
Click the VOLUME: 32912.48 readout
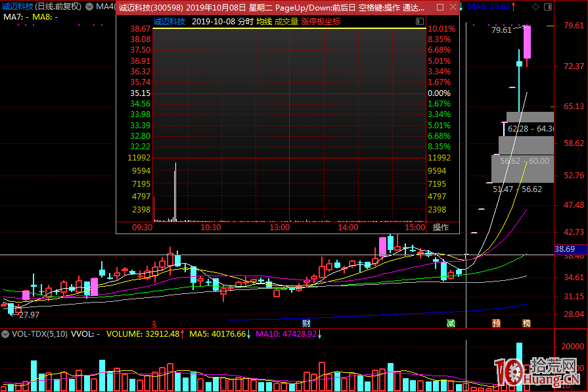pos(143,334)
